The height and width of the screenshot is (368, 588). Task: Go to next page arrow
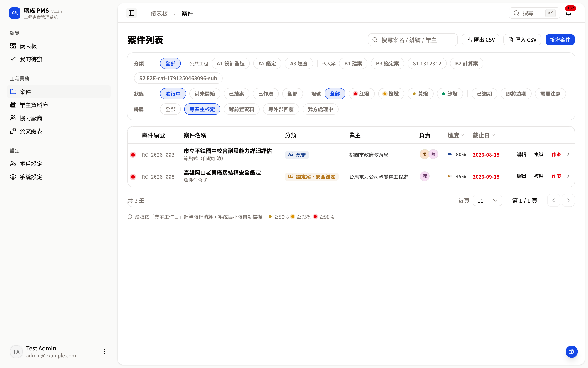click(x=568, y=201)
